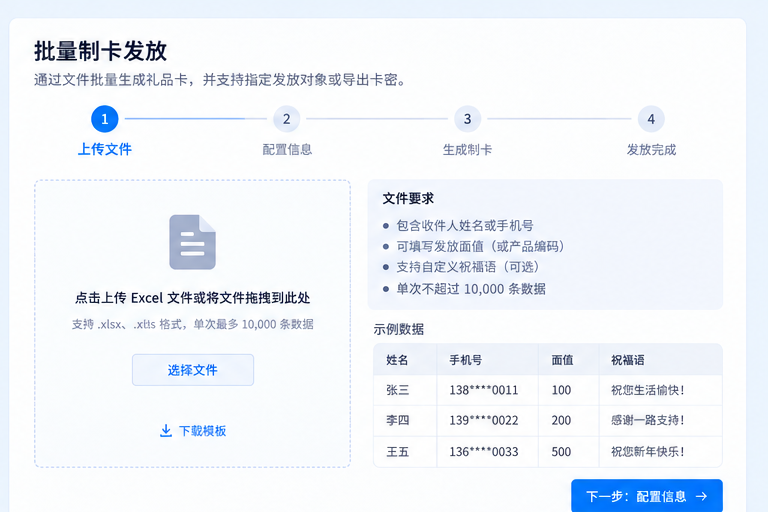Click the 发放完成 step label

pos(651,149)
